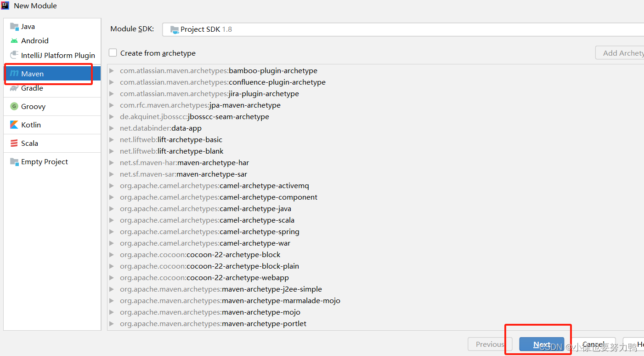This screenshot has width=644, height=356.
Task: Expand the maven-archetype-sar entry
Action: pyautogui.click(x=112, y=174)
